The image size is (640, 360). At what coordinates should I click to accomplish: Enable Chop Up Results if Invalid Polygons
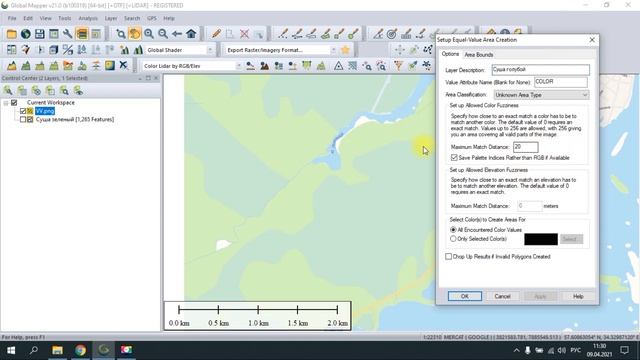pos(449,256)
